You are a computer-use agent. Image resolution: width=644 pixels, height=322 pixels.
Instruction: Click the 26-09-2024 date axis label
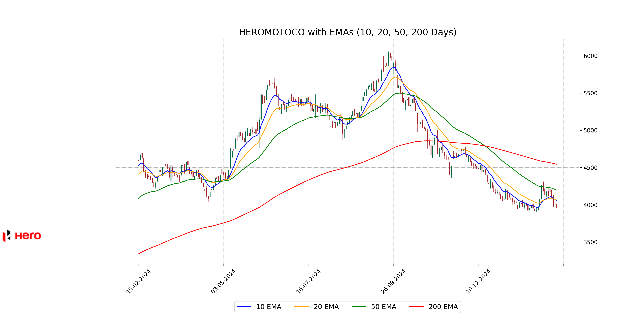click(x=394, y=281)
